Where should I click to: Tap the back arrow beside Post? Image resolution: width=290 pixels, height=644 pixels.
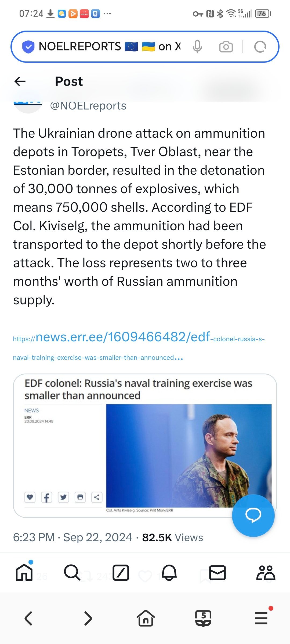(x=20, y=81)
